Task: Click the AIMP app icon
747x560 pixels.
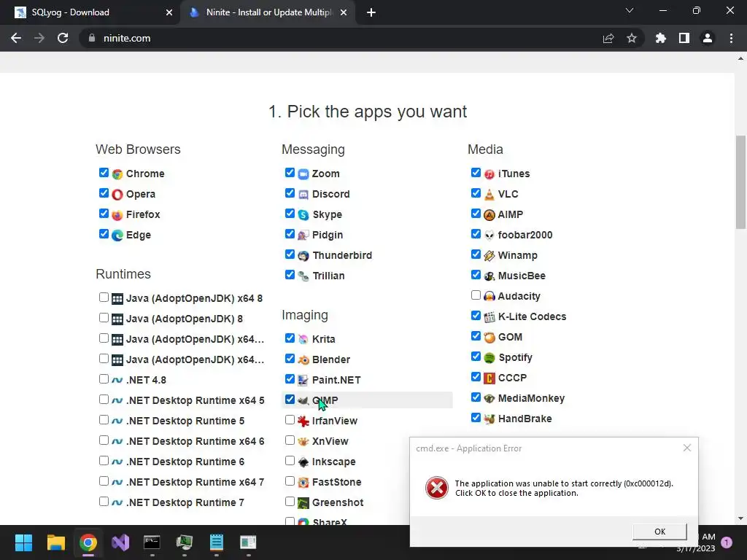Action: tap(489, 215)
